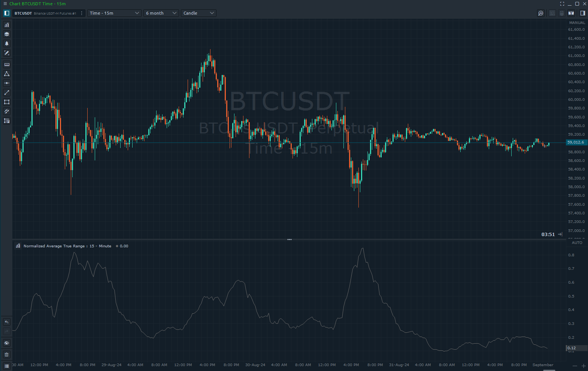Select the horizontal line tool
The width and height of the screenshot is (588, 371).
(7, 83)
